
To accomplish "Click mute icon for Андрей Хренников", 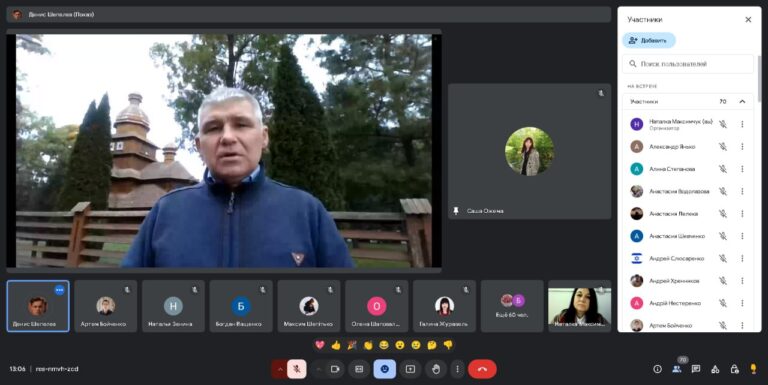I will tap(723, 281).
